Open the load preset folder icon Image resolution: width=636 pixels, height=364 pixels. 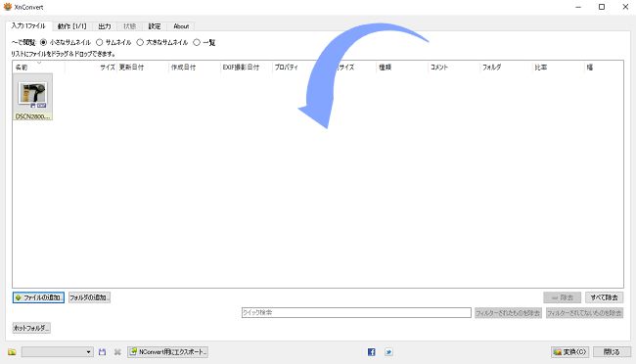tap(12, 352)
